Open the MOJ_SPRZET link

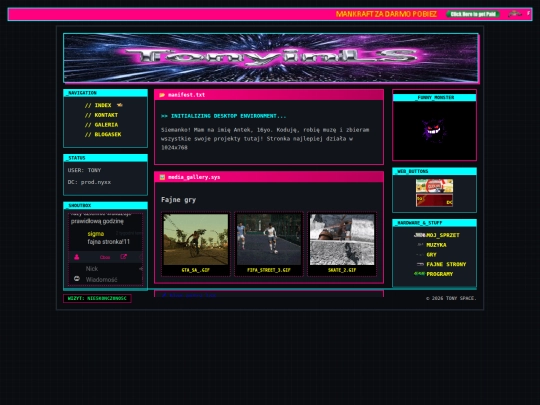(443, 235)
